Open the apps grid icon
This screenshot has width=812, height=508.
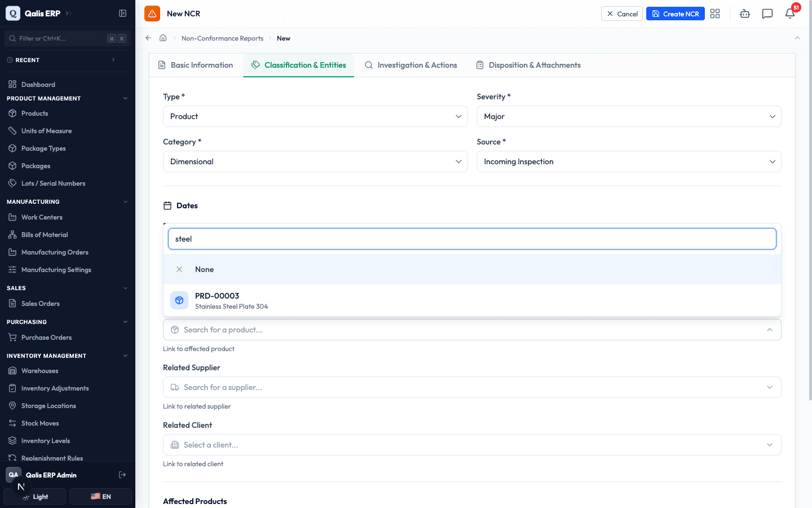[715, 14]
